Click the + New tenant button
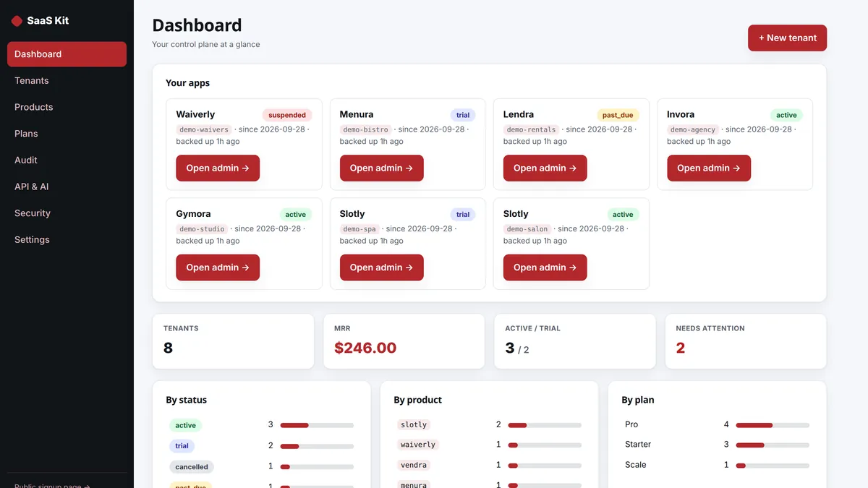Image resolution: width=868 pixels, height=488 pixels. point(787,38)
